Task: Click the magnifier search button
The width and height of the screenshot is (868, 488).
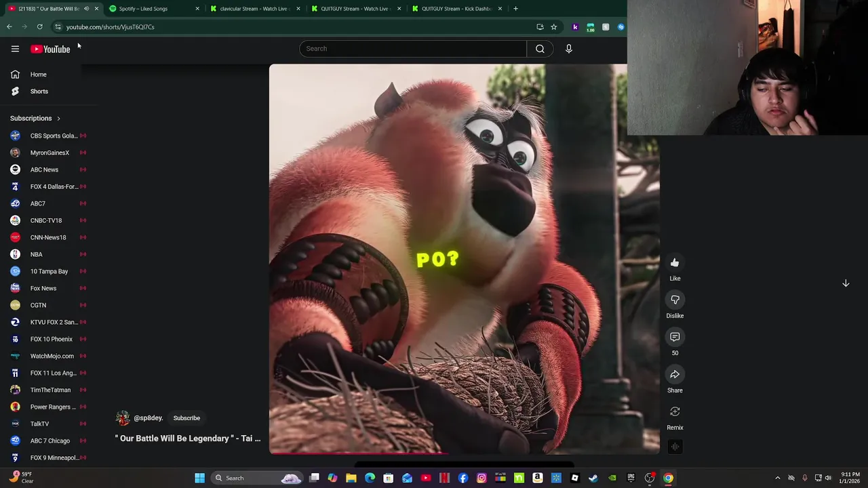Action: coord(540,49)
